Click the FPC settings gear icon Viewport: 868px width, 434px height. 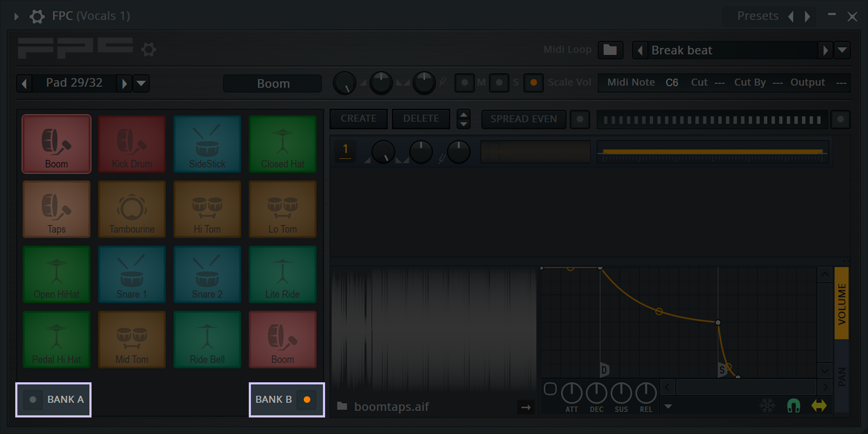click(x=148, y=50)
